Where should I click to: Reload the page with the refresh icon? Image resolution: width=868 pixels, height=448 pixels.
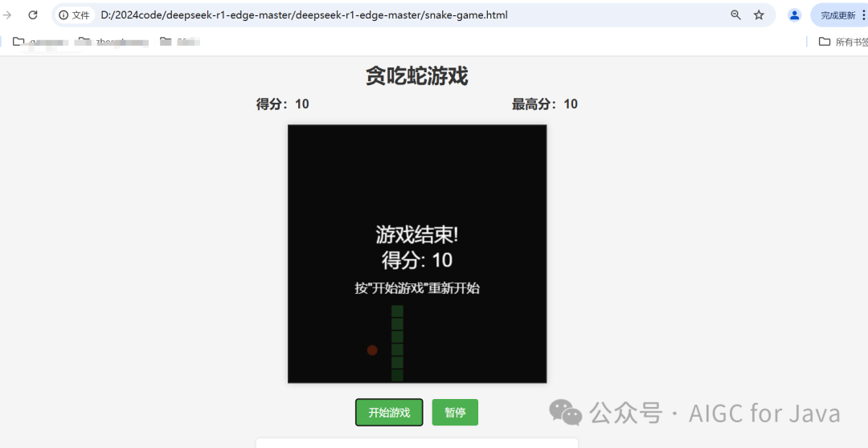[x=33, y=15]
